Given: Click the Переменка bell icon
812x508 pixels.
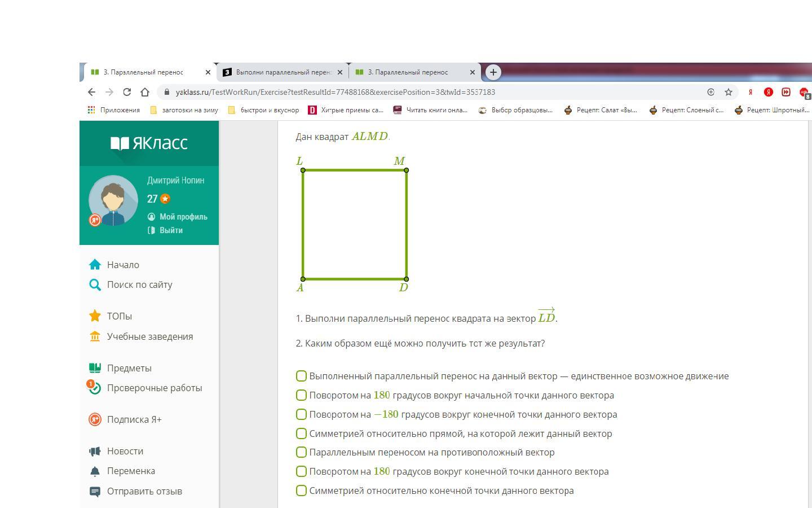Looking at the screenshot, I should (x=95, y=471).
